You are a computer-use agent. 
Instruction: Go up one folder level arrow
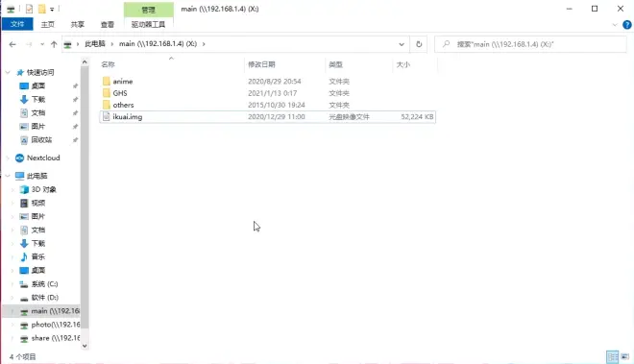54,44
